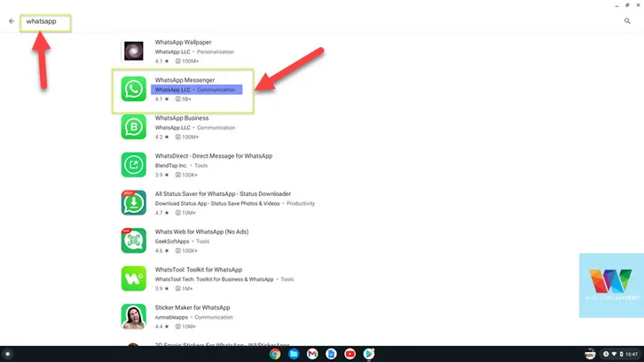The image size is (644, 362).
Task: Open the system tray showing time 10:47
Action: 621,353
